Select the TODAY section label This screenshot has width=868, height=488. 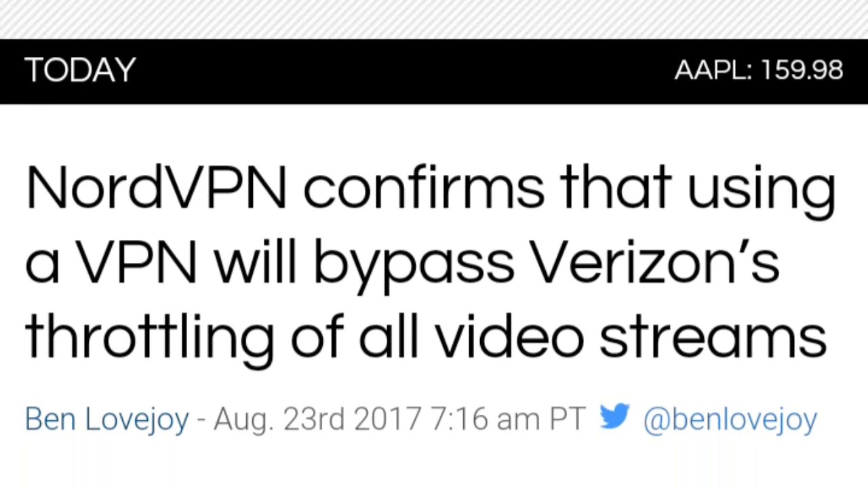coord(80,70)
